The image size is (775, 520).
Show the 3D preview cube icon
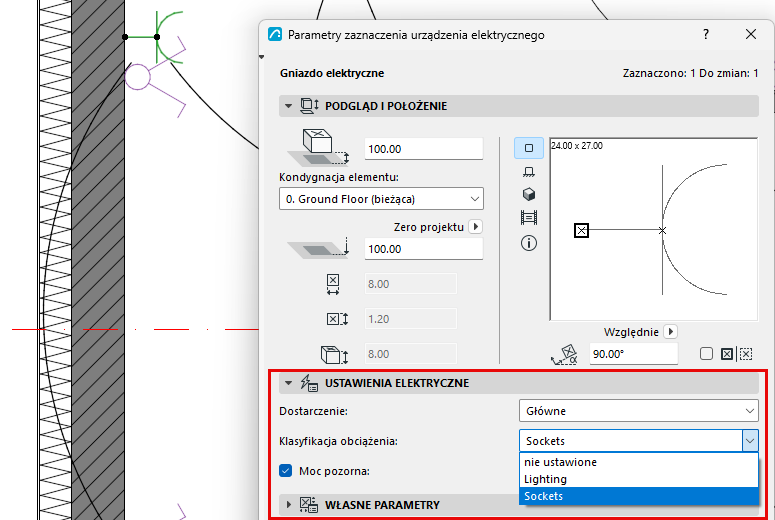click(529, 194)
